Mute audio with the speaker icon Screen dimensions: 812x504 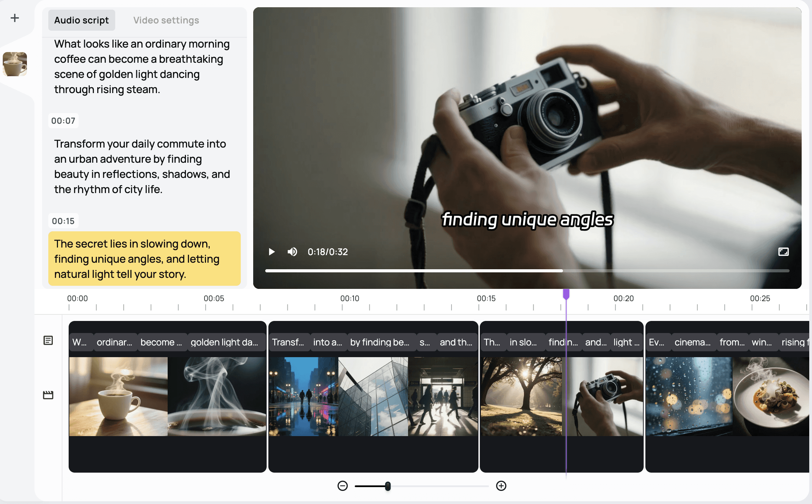click(x=292, y=252)
